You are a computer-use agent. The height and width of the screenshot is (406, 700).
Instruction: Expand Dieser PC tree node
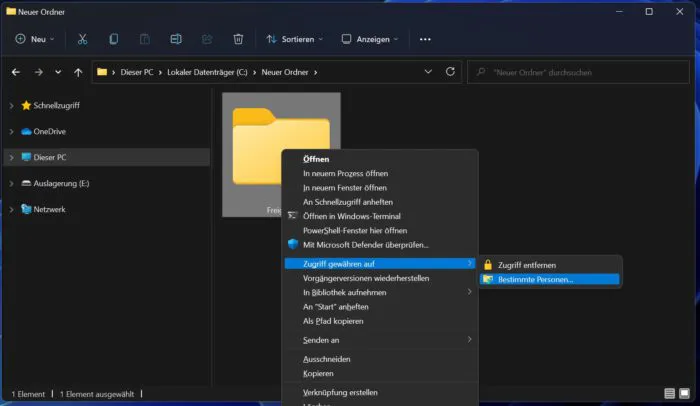tap(11, 157)
